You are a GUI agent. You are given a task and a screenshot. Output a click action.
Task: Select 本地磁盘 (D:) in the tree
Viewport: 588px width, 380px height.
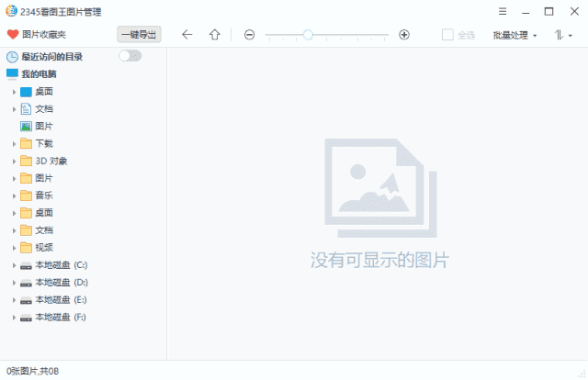click(x=61, y=283)
